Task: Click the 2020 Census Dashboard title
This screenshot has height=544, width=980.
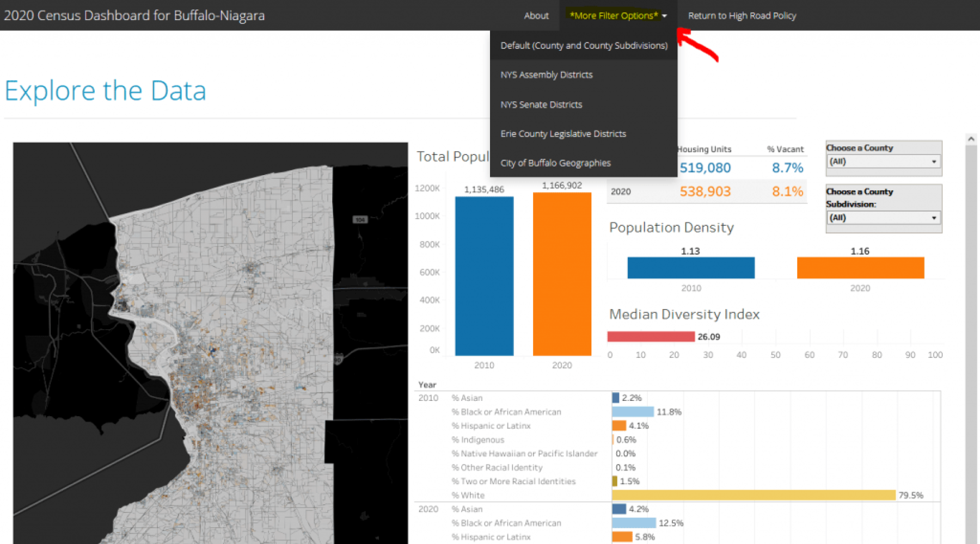Action: [x=134, y=15]
